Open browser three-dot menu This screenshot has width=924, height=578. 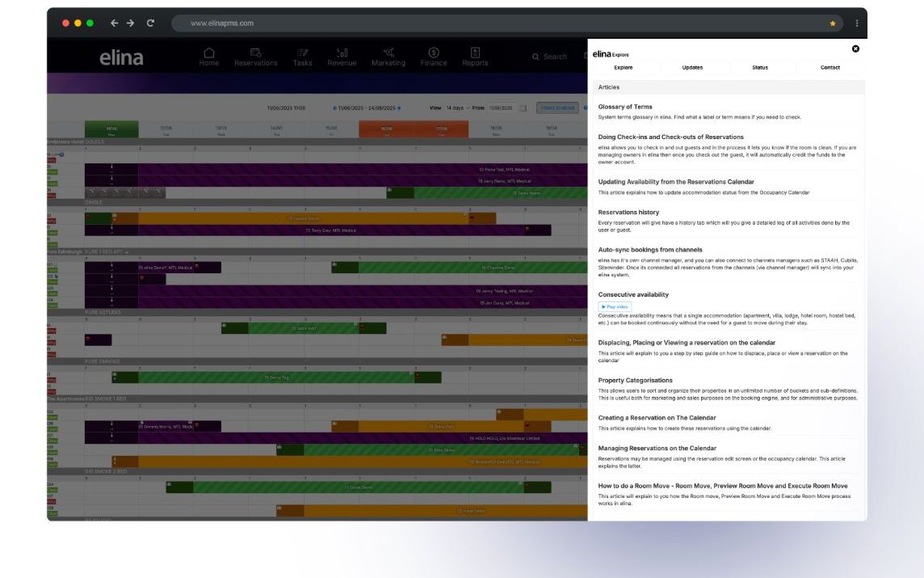click(857, 23)
